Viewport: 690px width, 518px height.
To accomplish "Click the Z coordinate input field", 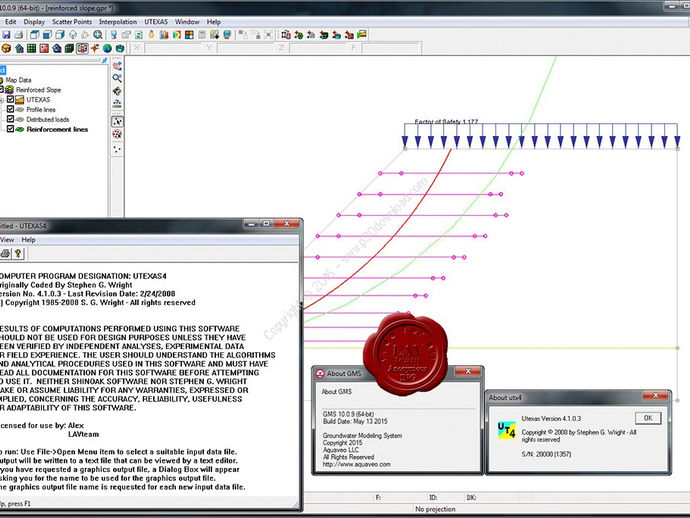I will 318,48.
